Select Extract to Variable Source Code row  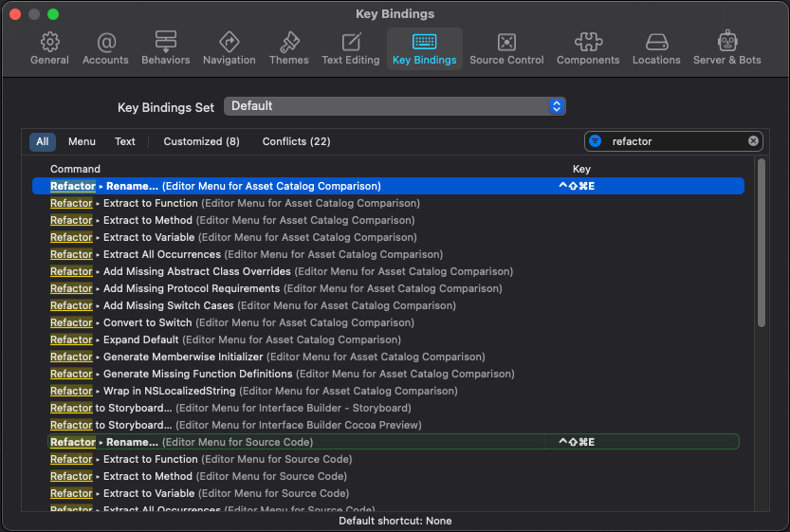[388, 493]
